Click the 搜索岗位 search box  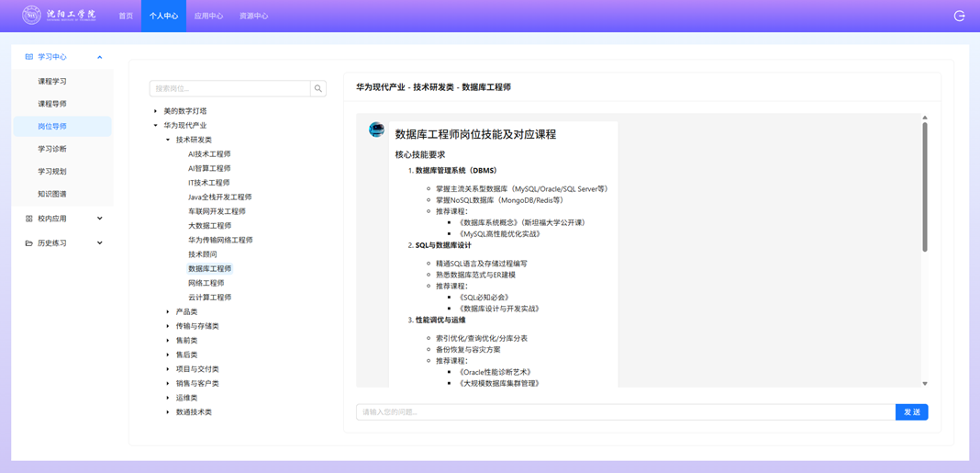[x=229, y=89]
